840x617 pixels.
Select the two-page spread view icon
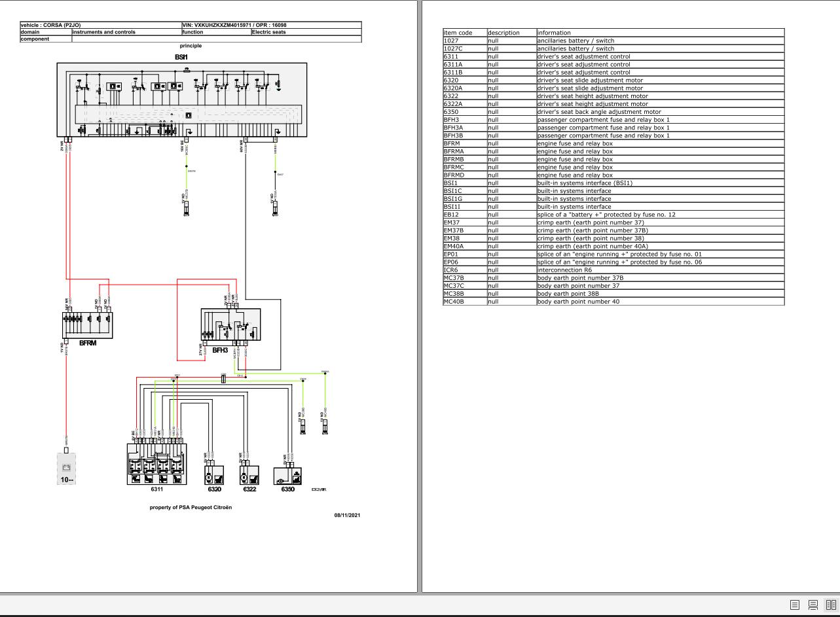coord(830,605)
